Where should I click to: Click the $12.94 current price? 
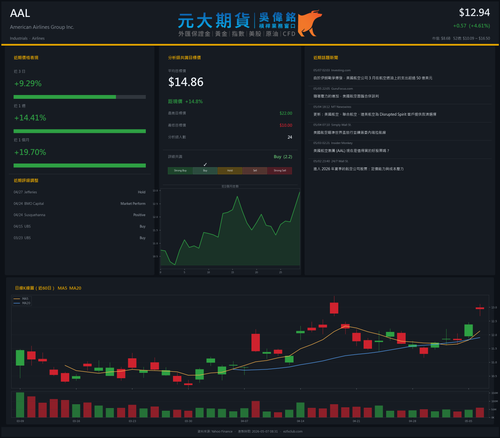point(474,13)
